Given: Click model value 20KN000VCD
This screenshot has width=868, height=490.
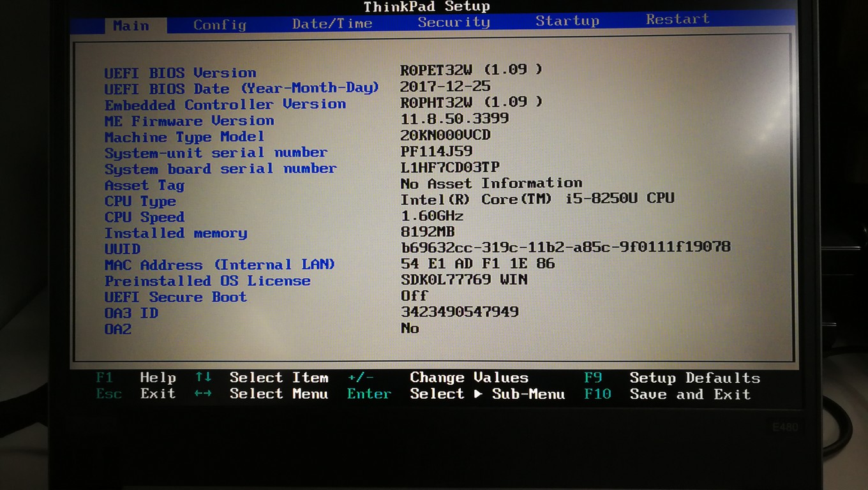Looking at the screenshot, I should point(445,135).
